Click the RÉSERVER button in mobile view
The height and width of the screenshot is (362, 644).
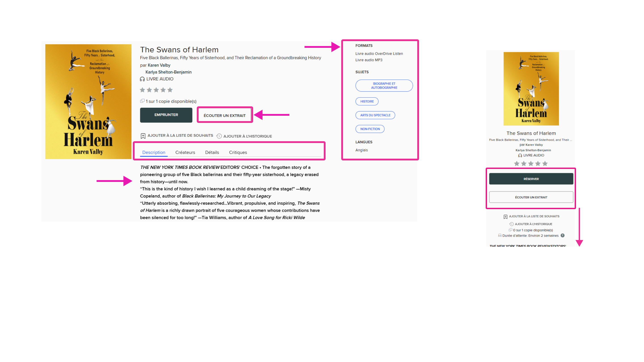(531, 179)
